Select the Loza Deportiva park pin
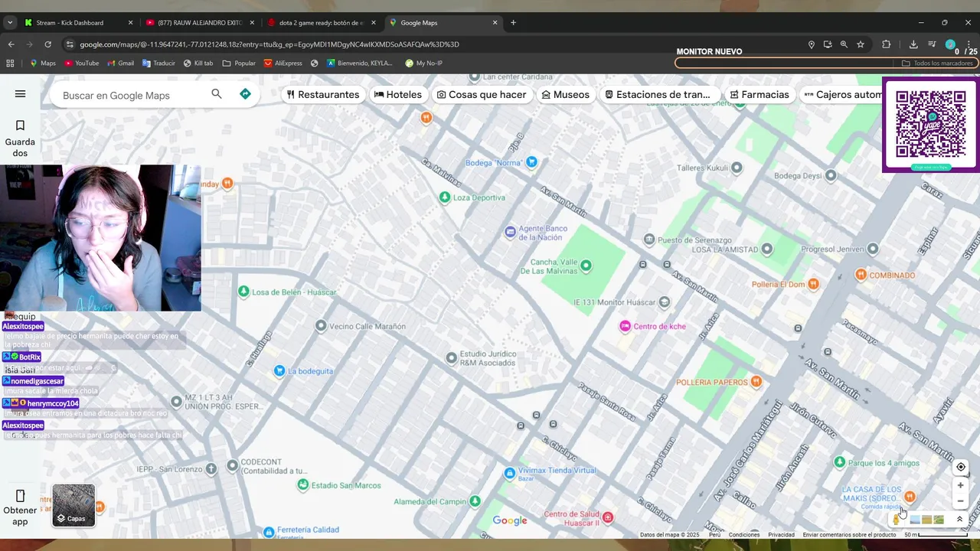The width and height of the screenshot is (980, 551). point(444,197)
